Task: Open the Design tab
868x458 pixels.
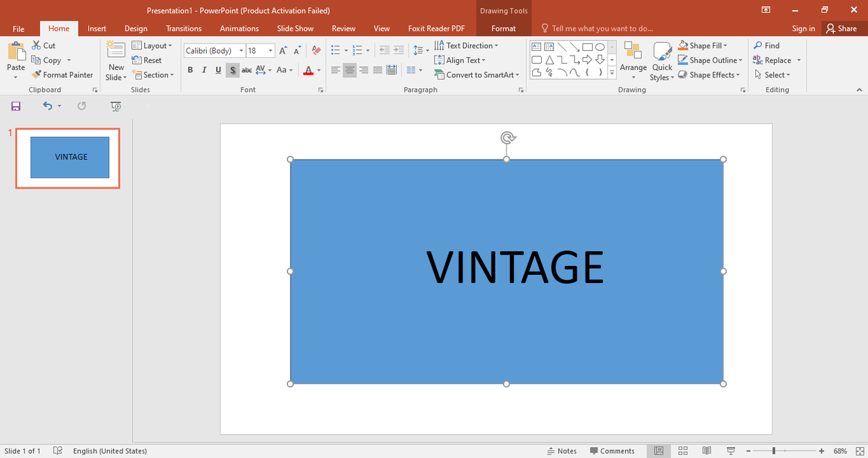Action: point(136,28)
